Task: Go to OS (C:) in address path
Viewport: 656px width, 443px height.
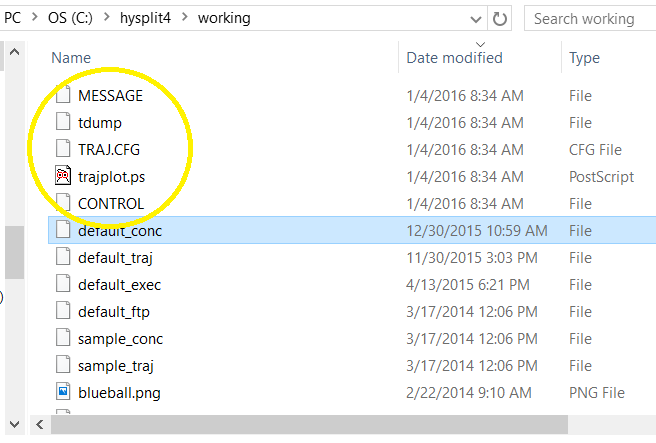Action: click(x=71, y=18)
